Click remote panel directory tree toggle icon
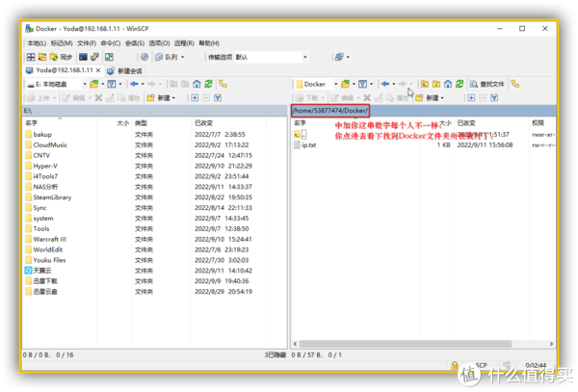This screenshot has width=578, height=392. click(x=515, y=84)
